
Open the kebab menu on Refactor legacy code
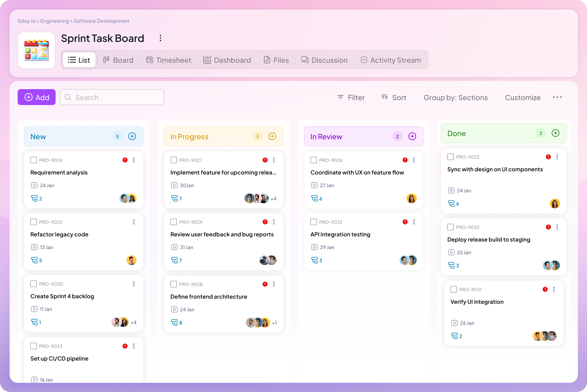[134, 222]
